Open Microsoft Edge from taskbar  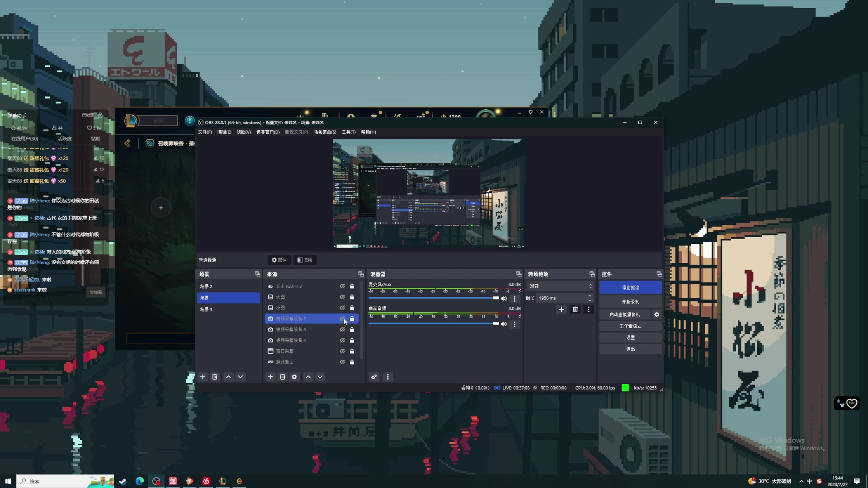[139, 481]
